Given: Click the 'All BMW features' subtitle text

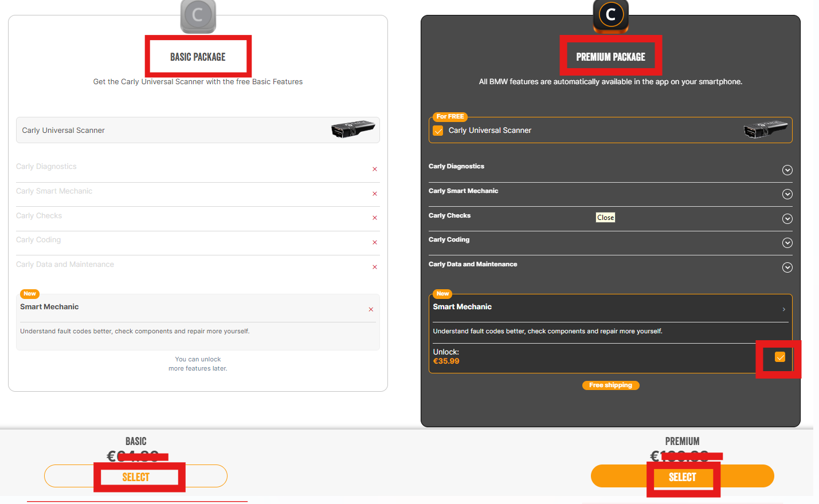Looking at the screenshot, I should [610, 82].
